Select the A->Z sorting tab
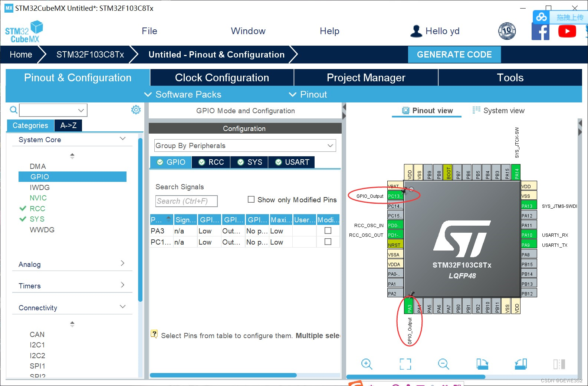This screenshot has width=588, height=386. [68, 125]
